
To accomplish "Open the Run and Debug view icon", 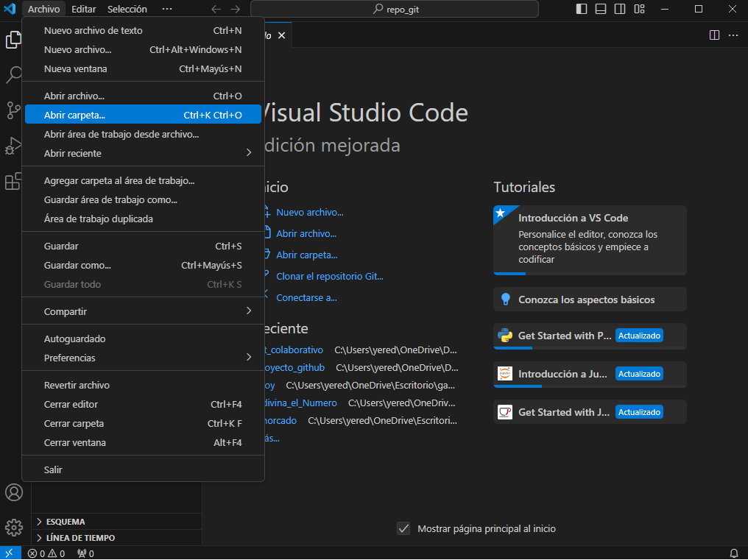I will click(13, 146).
